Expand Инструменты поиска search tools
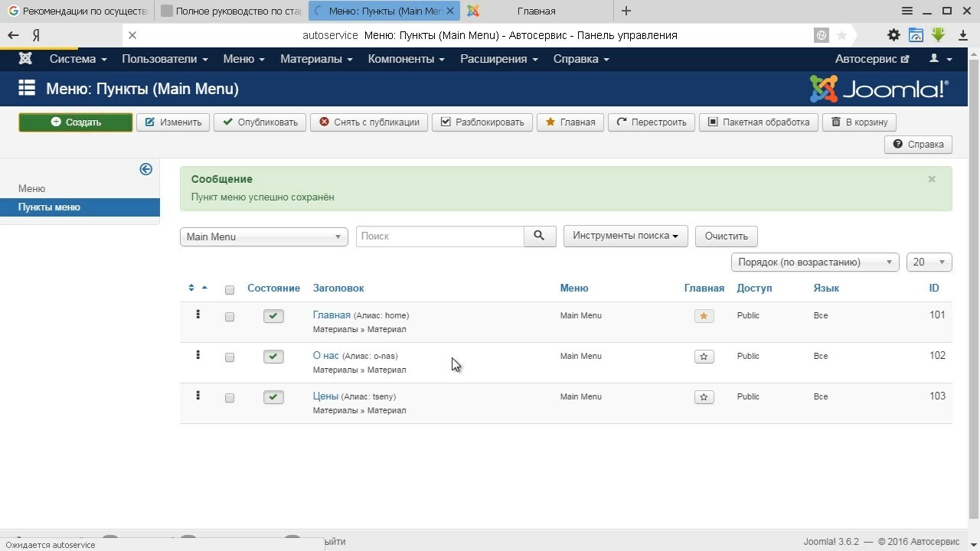The width and height of the screenshot is (980, 551). tap(626, 236)
